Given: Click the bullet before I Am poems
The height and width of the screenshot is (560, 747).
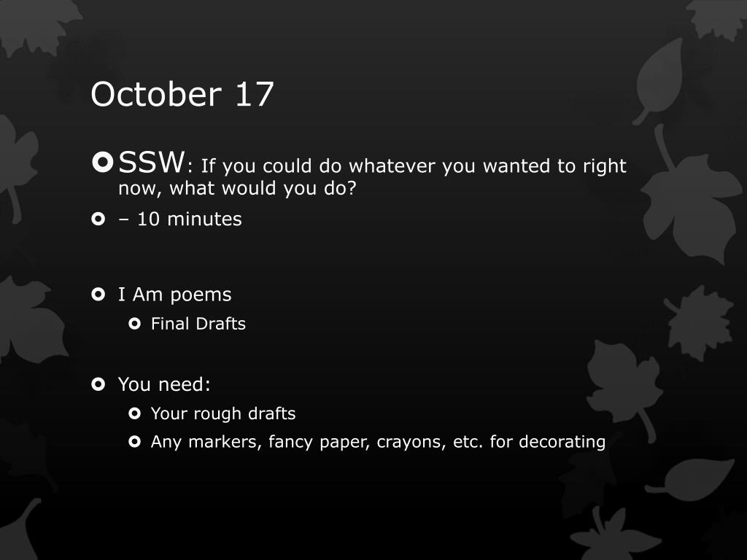Looking at the screenshot, I should point(98,295).
